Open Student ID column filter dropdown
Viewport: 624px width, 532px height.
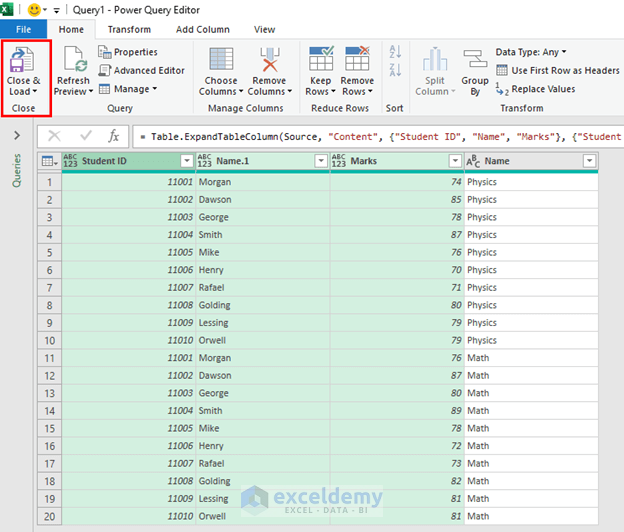pos(187,161)
